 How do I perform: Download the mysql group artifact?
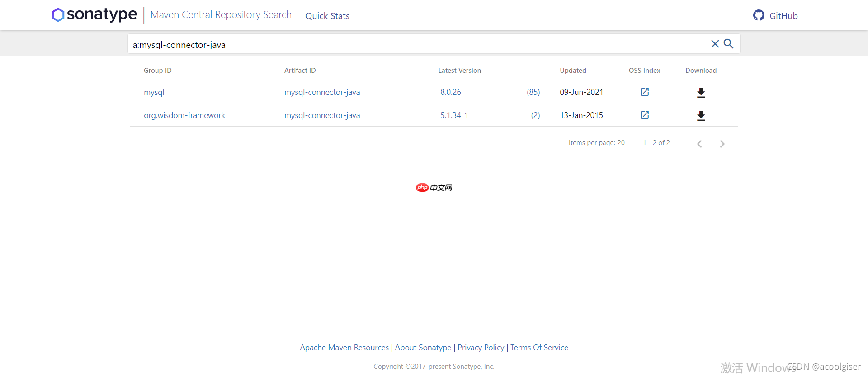[x=701, y=93]
